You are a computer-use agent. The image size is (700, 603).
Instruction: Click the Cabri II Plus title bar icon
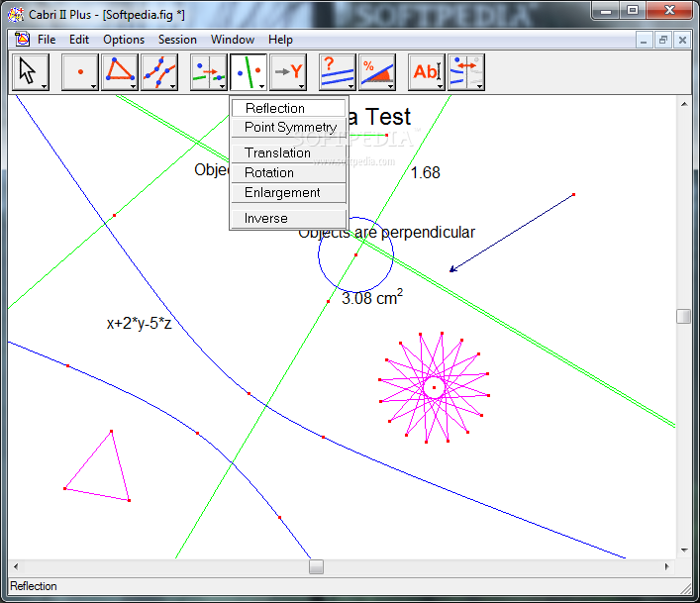pyautogui.click(x=16, y=14)
